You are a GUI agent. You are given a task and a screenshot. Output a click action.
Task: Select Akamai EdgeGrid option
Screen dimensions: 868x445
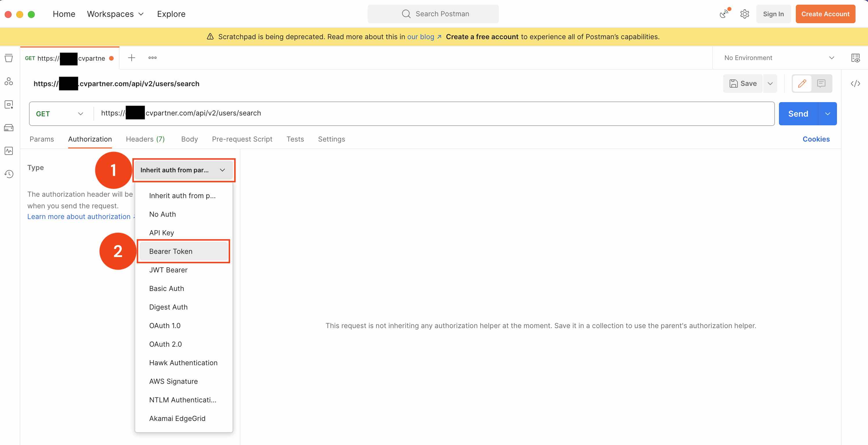(x=184, y=418)
